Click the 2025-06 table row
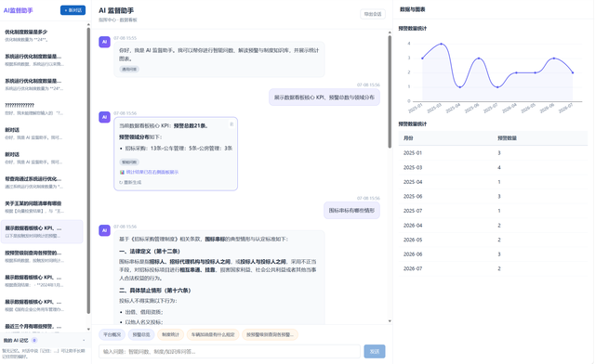595x364 pixels. (493, 197)
